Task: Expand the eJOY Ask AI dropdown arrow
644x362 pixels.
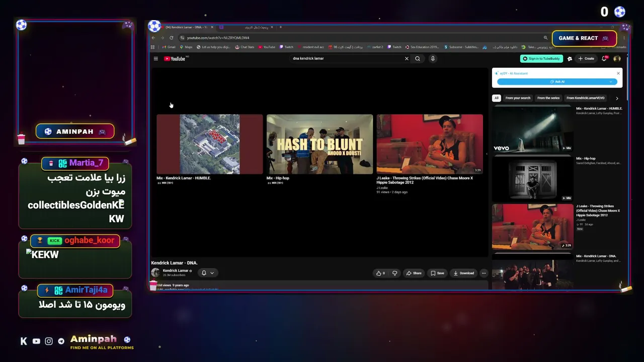Action: (x=611, y=82)
